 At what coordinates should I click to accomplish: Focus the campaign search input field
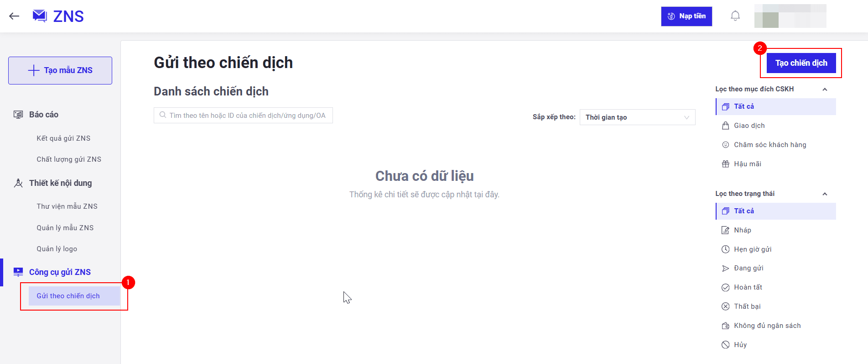(x=247, y=116)
